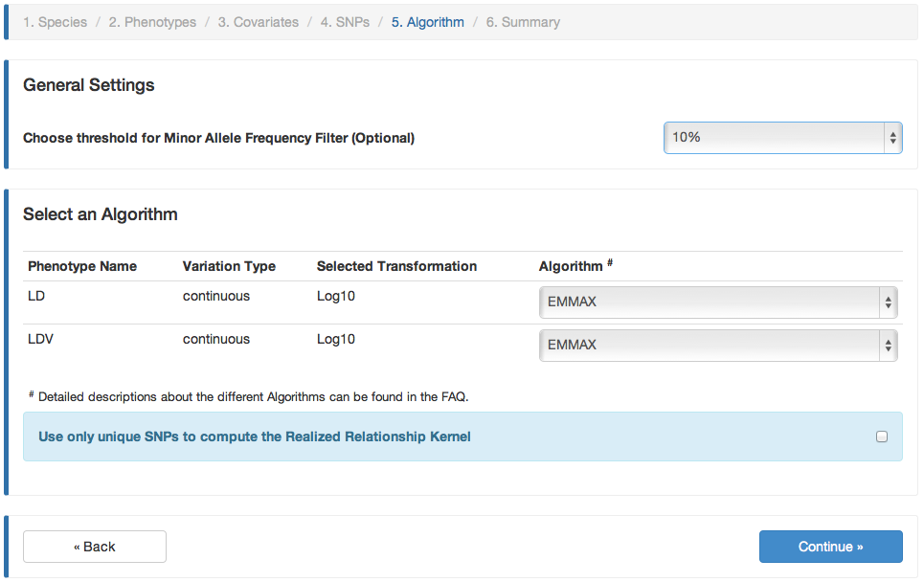Select the 5. Algorithm step

[428, 22]
